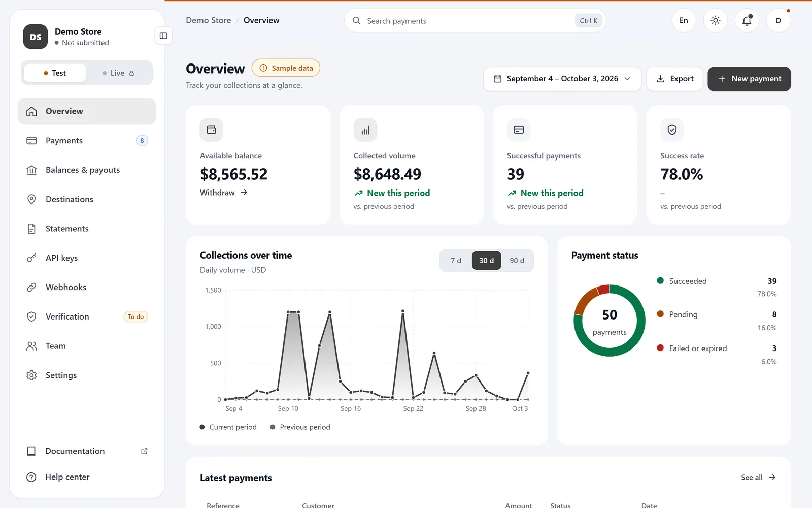
Task: Toggle the Previous period legend entry
Action: [300, 427]
